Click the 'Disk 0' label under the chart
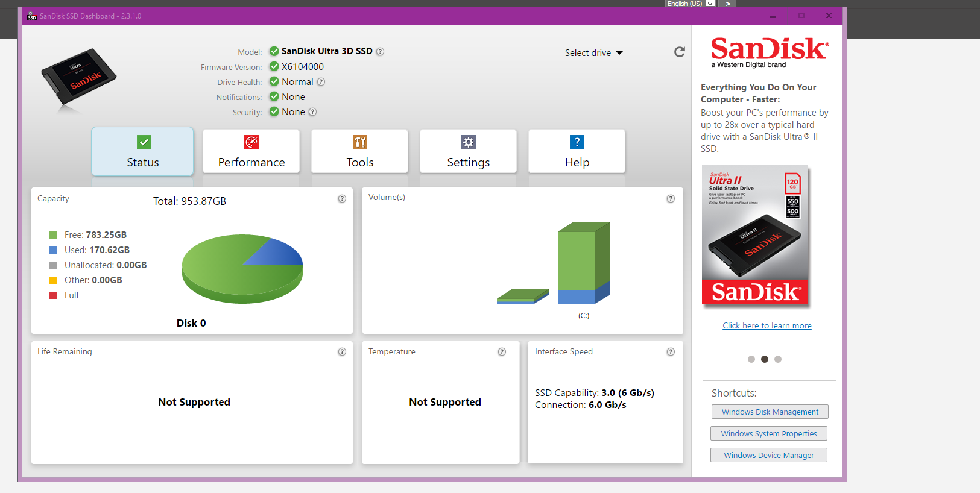The height and width of the screenshot is (493, 980). tap(191, 323)
